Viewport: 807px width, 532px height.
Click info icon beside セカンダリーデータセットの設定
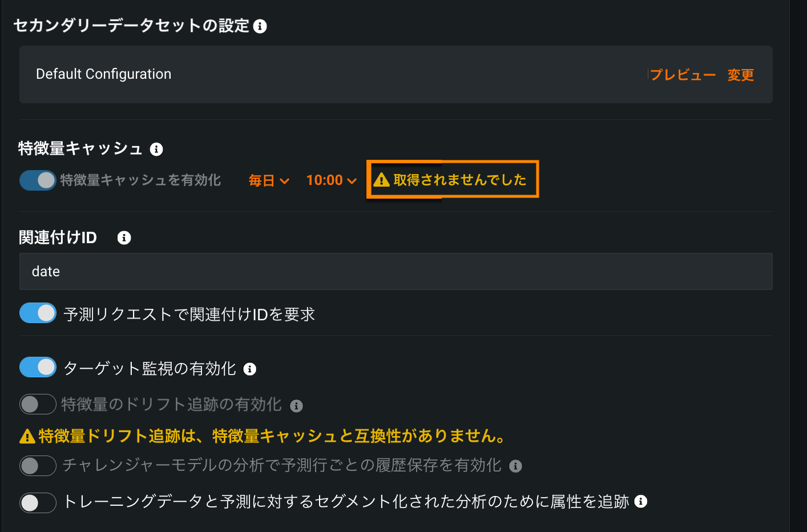[260, 26]
